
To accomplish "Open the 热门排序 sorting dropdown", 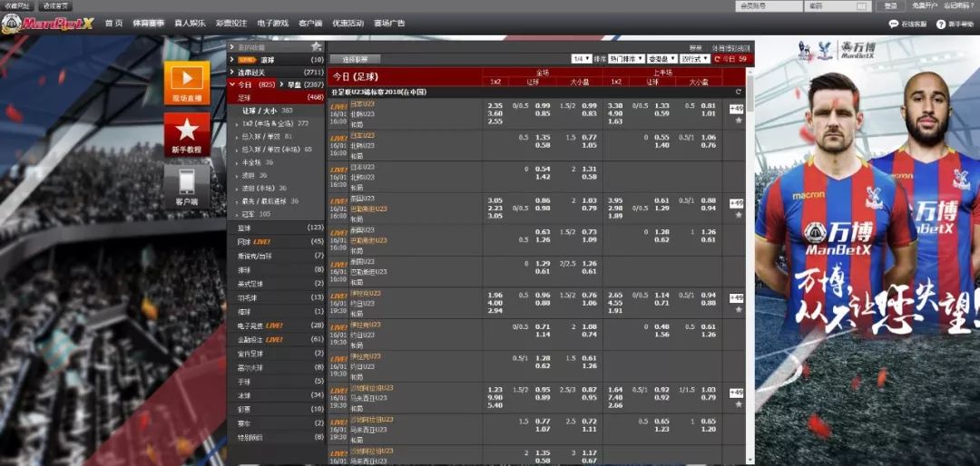I will click(626, 59).
